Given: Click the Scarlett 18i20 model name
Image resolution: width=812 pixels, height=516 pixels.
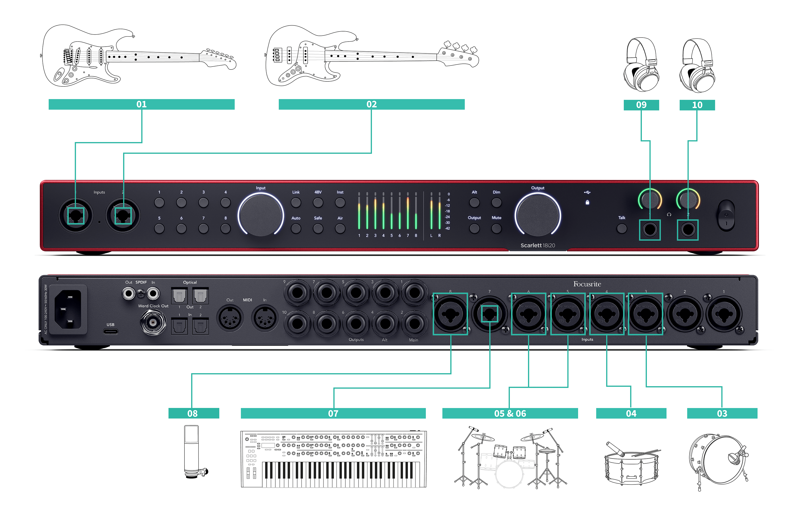Looking at the screenshot, I should tap(538, 245).
